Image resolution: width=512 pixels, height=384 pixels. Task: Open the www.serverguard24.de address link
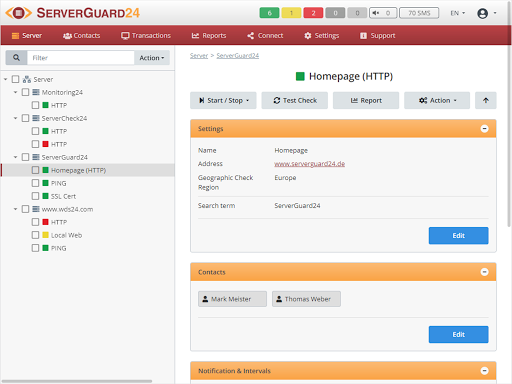[x=309, y=164]
